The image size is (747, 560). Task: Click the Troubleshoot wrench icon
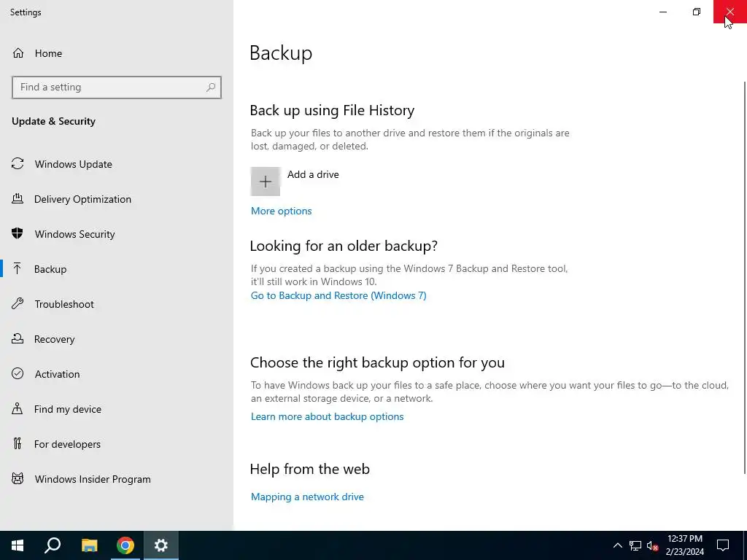click(18, 304)
